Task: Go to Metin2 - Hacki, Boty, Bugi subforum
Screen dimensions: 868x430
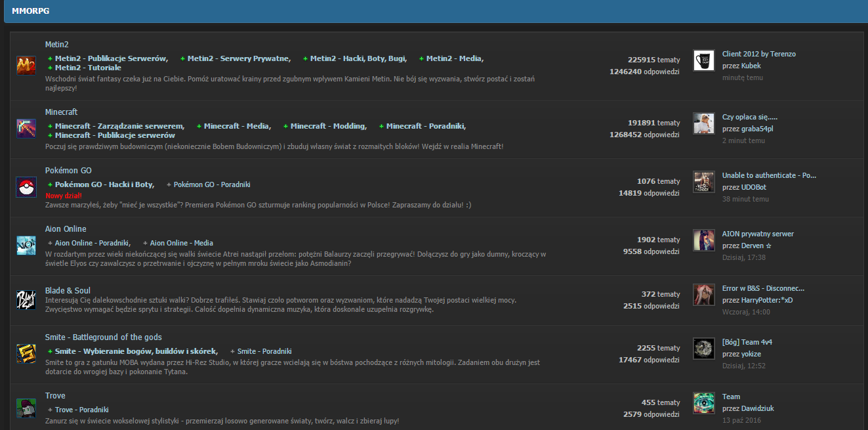Action: 358,58
